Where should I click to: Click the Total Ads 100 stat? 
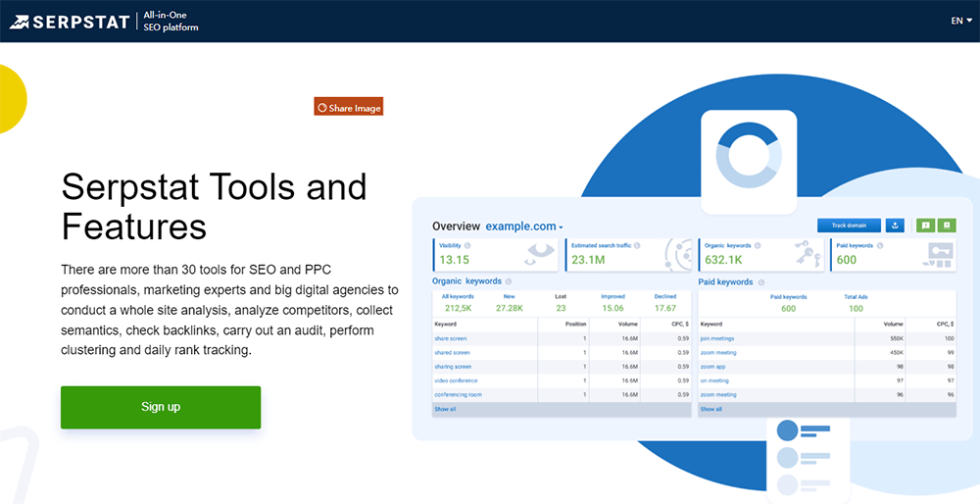coord(856,303)
